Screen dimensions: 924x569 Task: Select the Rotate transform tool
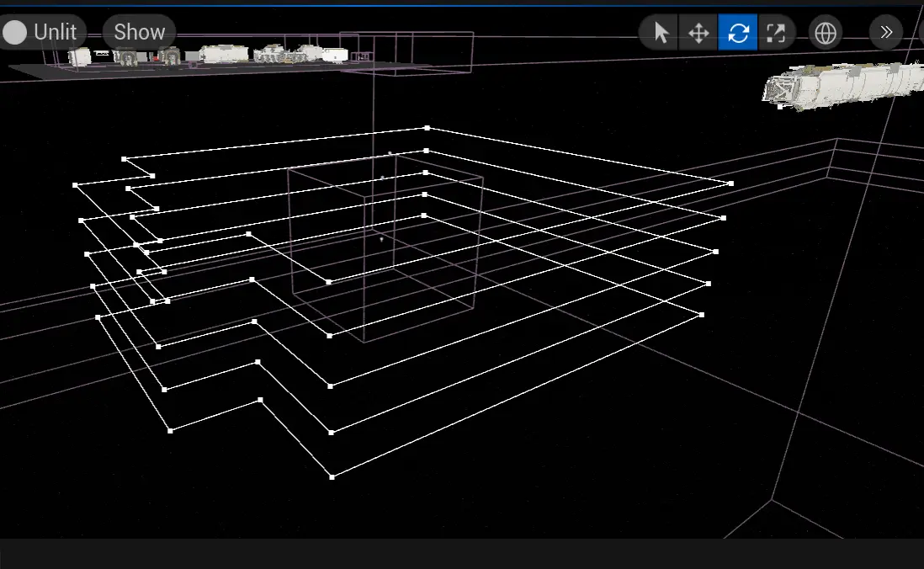[x=738, y=33]
